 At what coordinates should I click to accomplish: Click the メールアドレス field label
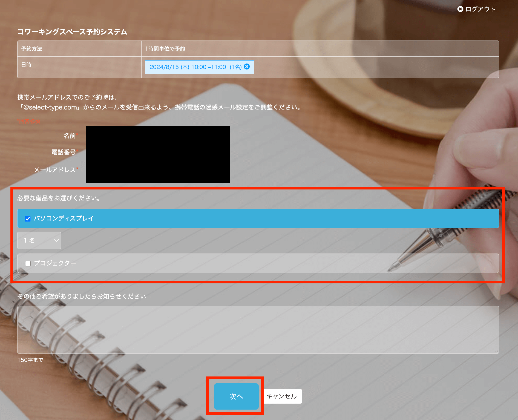click(x=55, y=170)
